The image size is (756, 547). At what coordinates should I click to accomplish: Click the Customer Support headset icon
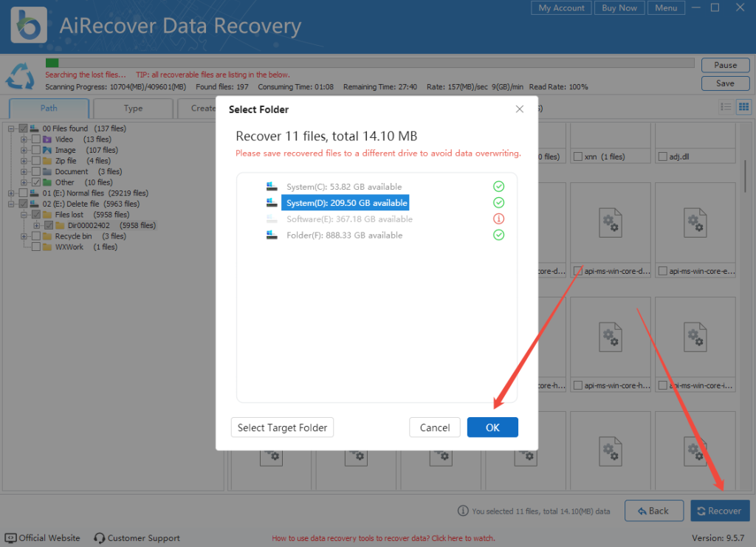(x=99, y=537)
